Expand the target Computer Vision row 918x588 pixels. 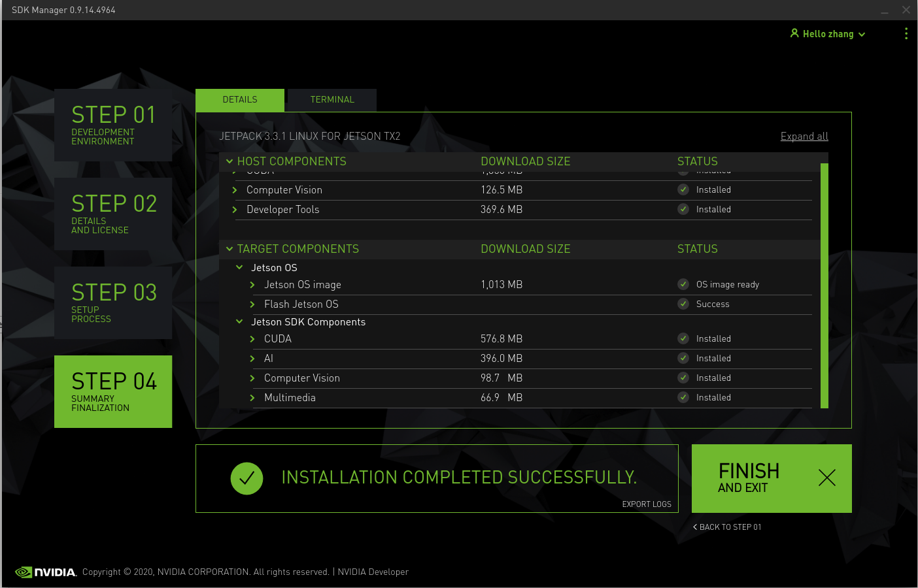[x=252, y=378]
